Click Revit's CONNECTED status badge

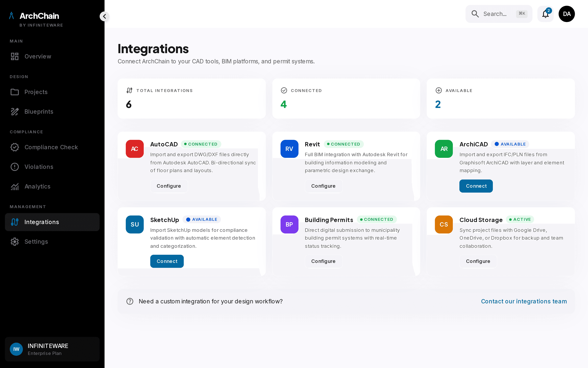pos(344,144)
